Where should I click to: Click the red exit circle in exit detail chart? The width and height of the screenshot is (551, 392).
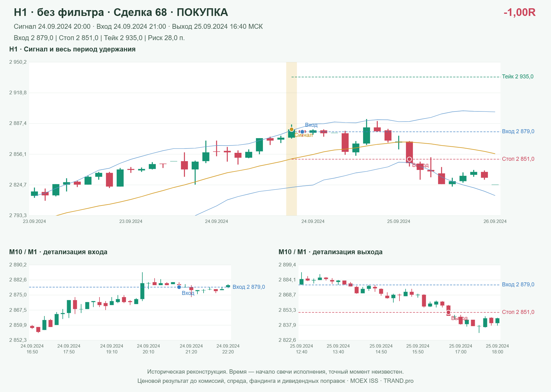click(448, 312)
